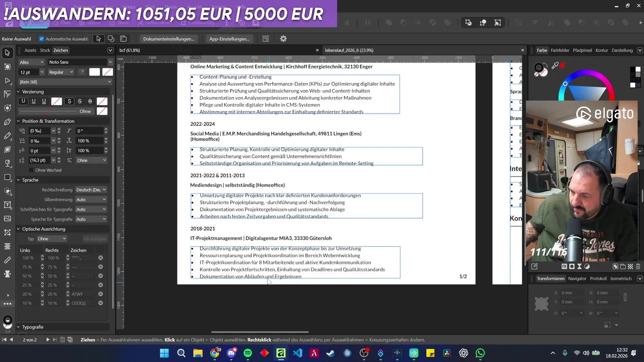Click the white text fill color swatch

click(x=95, y=72)
